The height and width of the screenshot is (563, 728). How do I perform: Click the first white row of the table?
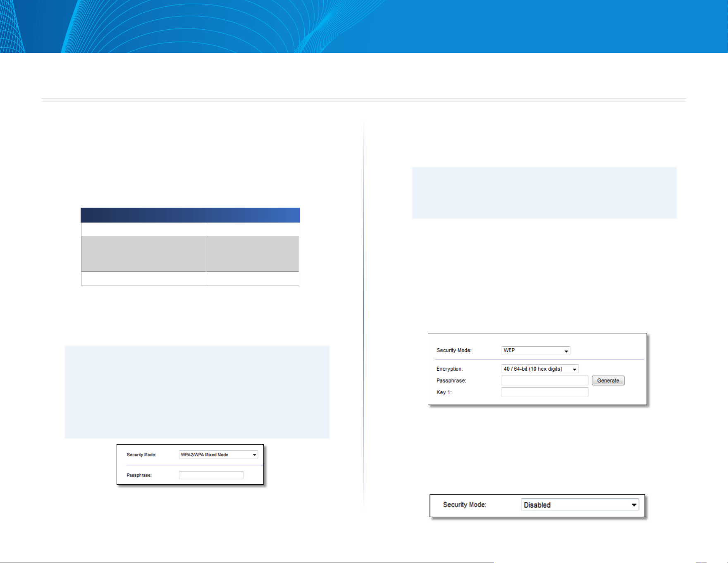[190, 229]
